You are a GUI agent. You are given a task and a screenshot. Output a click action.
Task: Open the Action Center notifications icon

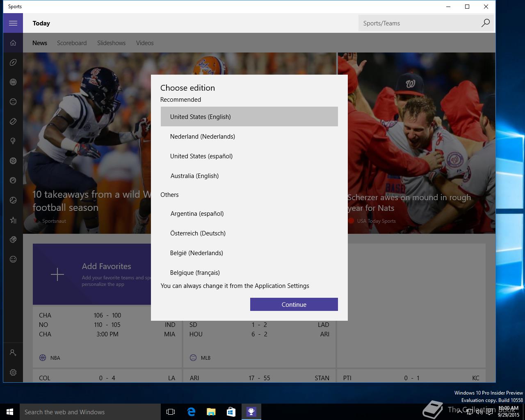point(490,412)
